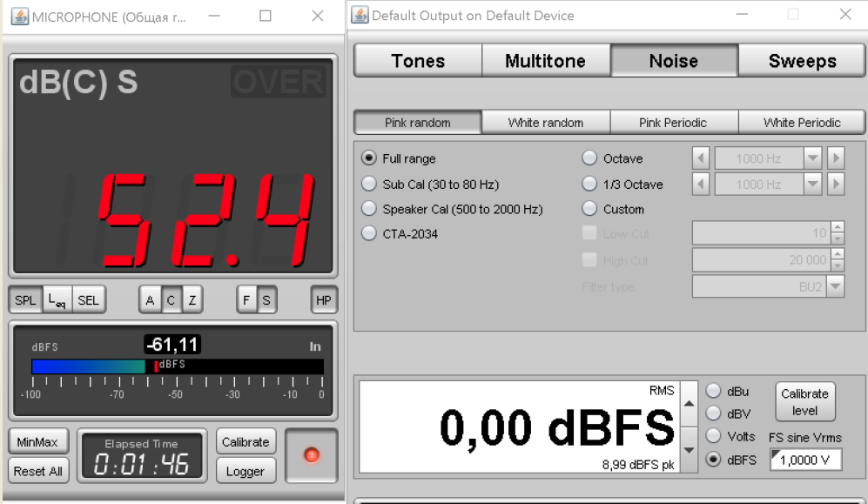Open the Filter type BU2 dropdown
Viewport: 868px width, 504px height.
[x=835, y=286]
